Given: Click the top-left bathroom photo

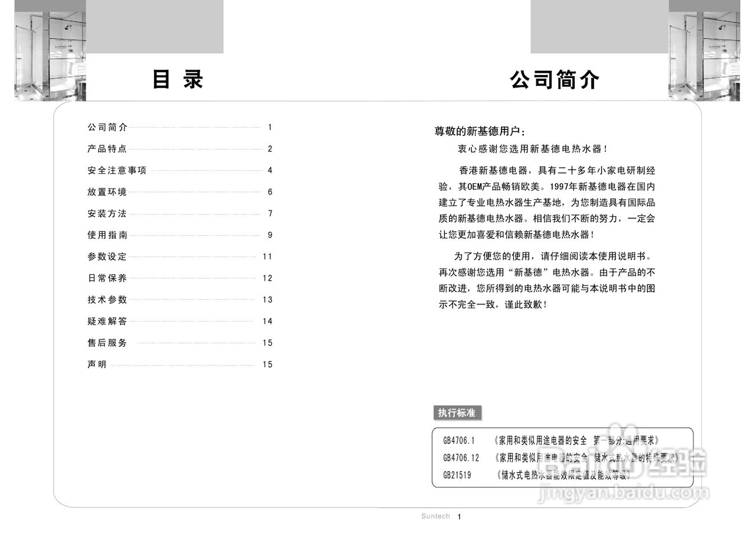Looking at the screenshot, I should click(x=50, y=56).
